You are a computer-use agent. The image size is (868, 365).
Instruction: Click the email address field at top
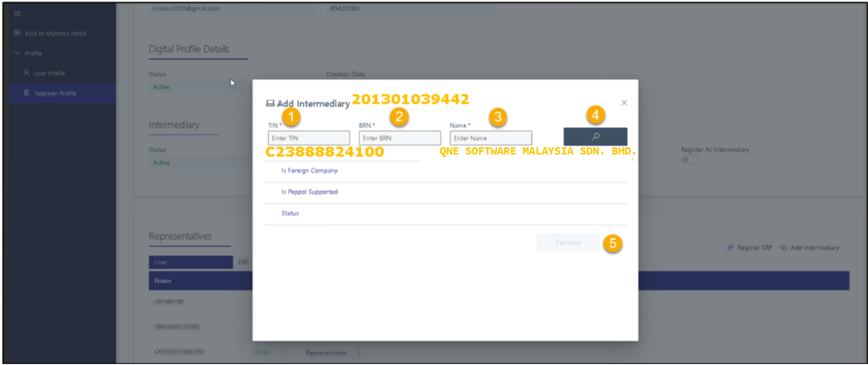[x=232, y=8]
